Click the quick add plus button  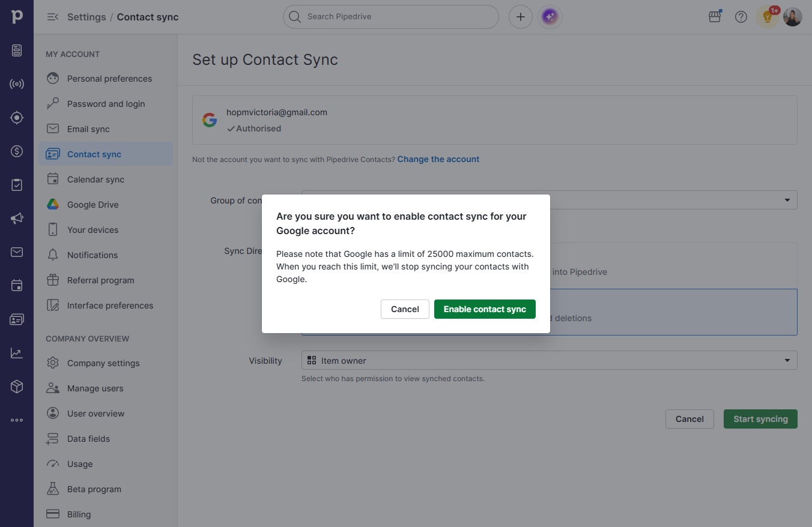tap(521, 17)
